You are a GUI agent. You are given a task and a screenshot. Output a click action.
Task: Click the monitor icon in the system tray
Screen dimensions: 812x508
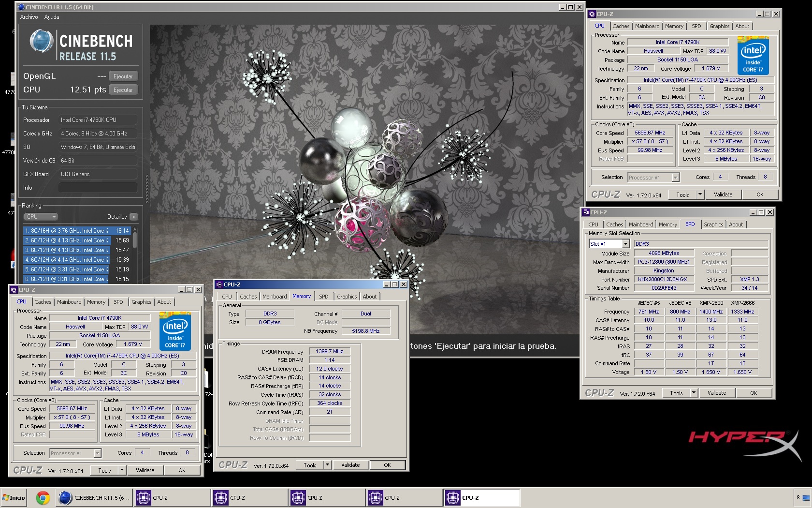tap(807, 497)
